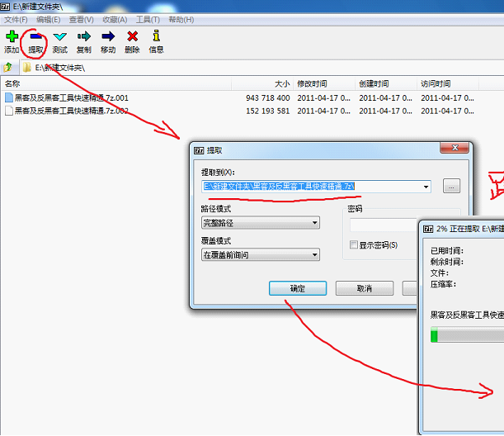The image size is (504, 436).
Task: Click the up-folder icon beside address bar
Action: 7,67
